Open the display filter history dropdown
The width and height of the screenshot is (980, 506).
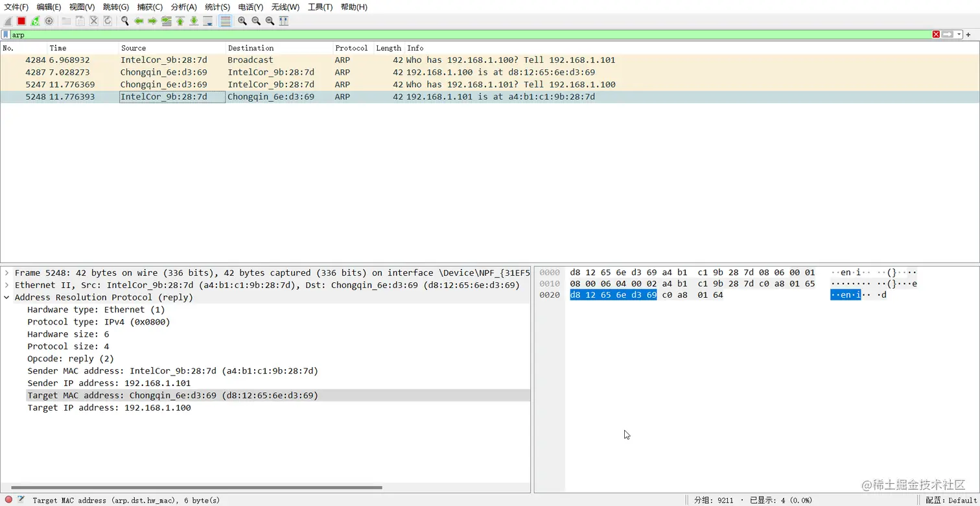959,34
